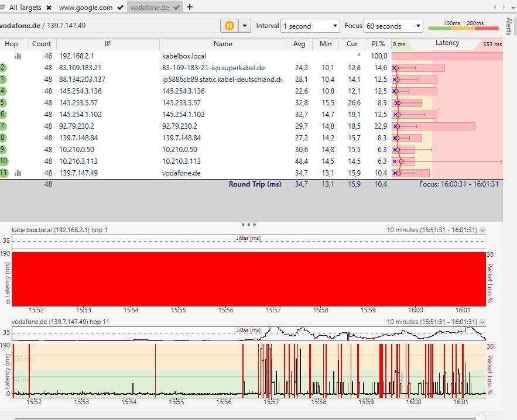Screen dimensions: 517x420
Task: Switch to the www.google.com tab
Action: click(x=85, y=7)
